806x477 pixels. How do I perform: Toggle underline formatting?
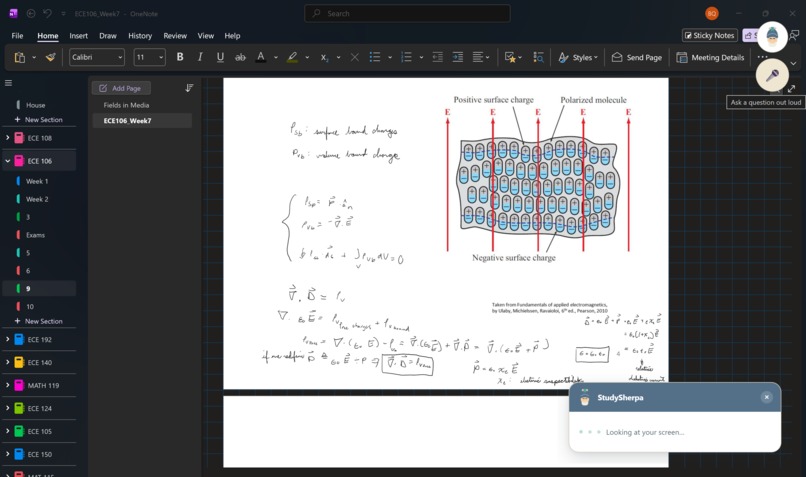220,57
